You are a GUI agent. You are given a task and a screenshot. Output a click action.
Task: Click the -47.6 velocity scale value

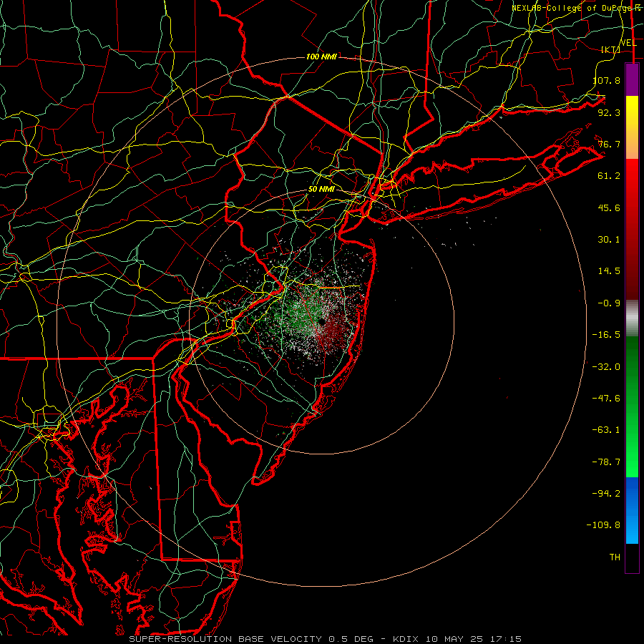pos(606,399)
